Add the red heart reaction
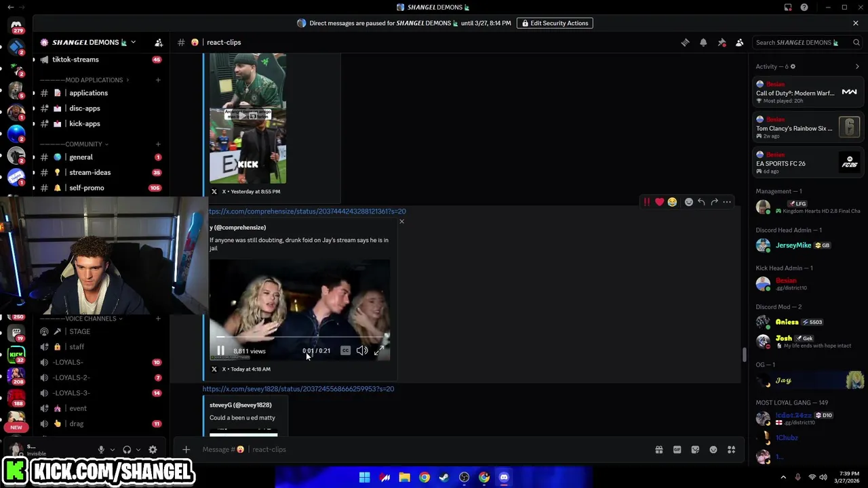Viewport: 868px width, 488px height. (x=659, y=202)
